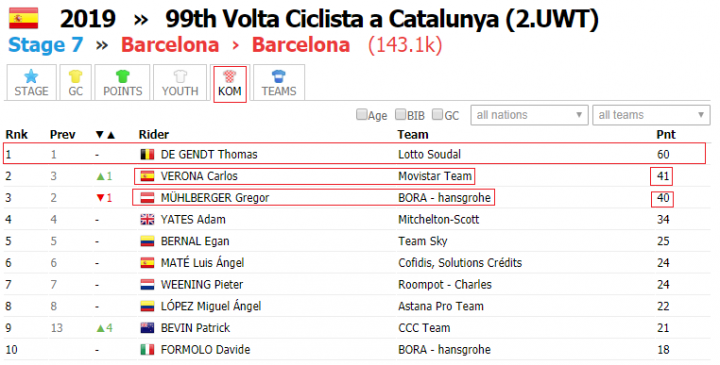
Task: Open the all nations dropdown
Action: [x=529, y=115]
